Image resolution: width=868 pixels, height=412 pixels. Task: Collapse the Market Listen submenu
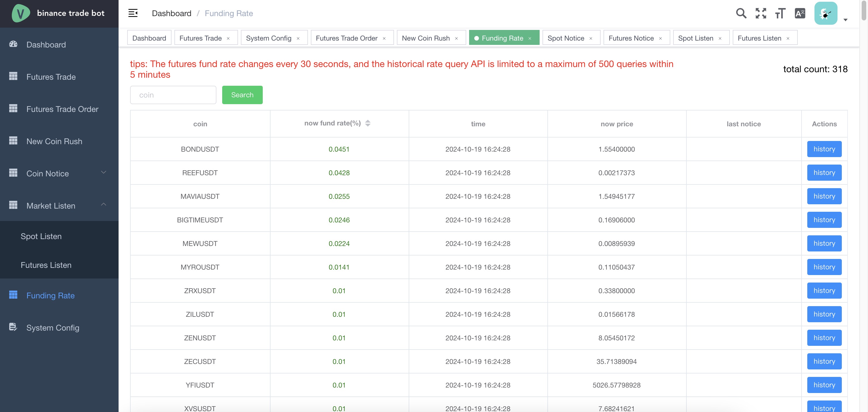click(103, 205)
